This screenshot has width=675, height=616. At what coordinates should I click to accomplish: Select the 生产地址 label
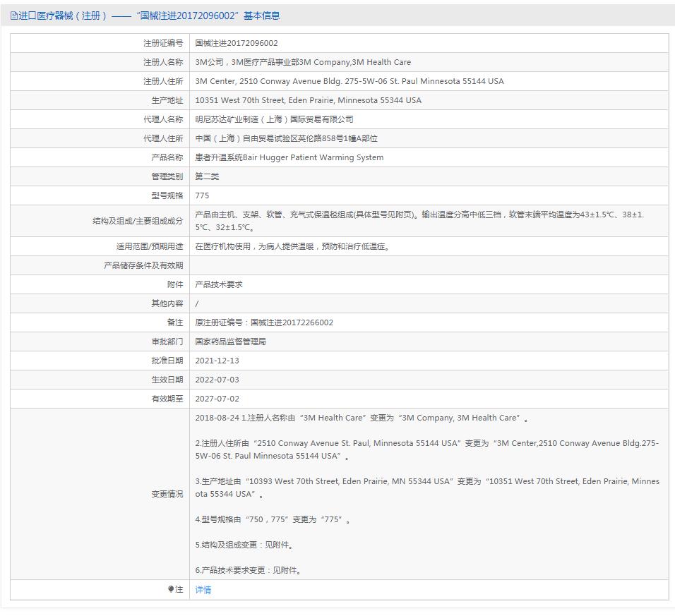pyautogui.click(x=167, y=100)
